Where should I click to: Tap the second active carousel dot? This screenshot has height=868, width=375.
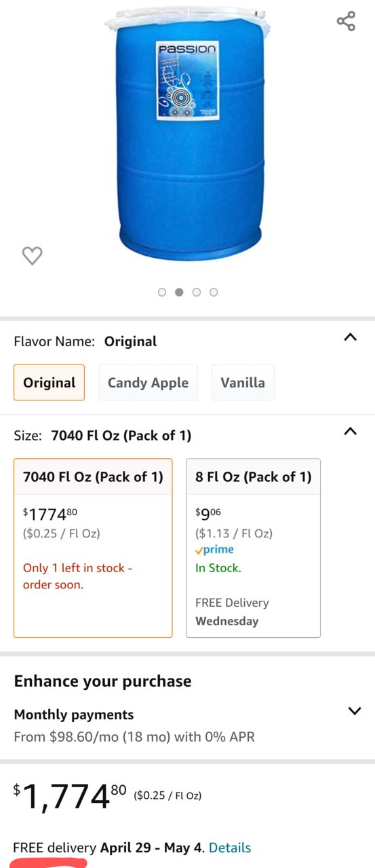(x=179, y=292)
